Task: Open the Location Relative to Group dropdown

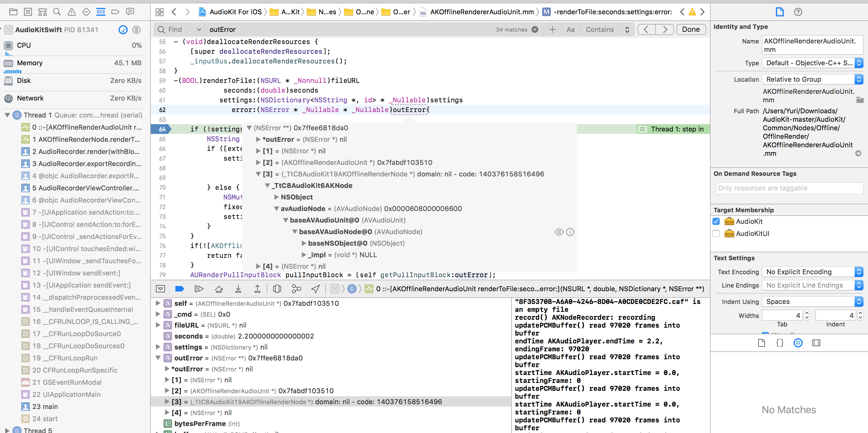Action: pyautogui.click(x=812, y=80)
